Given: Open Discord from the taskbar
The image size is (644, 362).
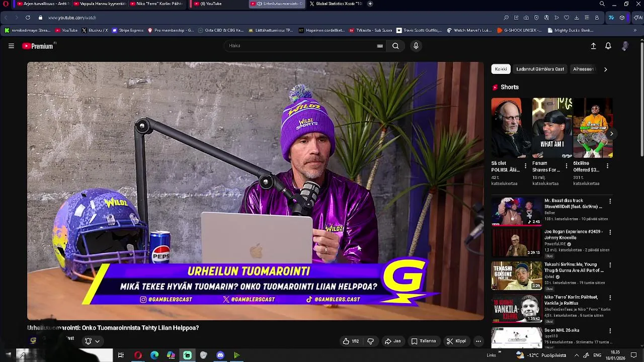Looking at the screenshot, I should pyautogui.click(x=220, y=355).
